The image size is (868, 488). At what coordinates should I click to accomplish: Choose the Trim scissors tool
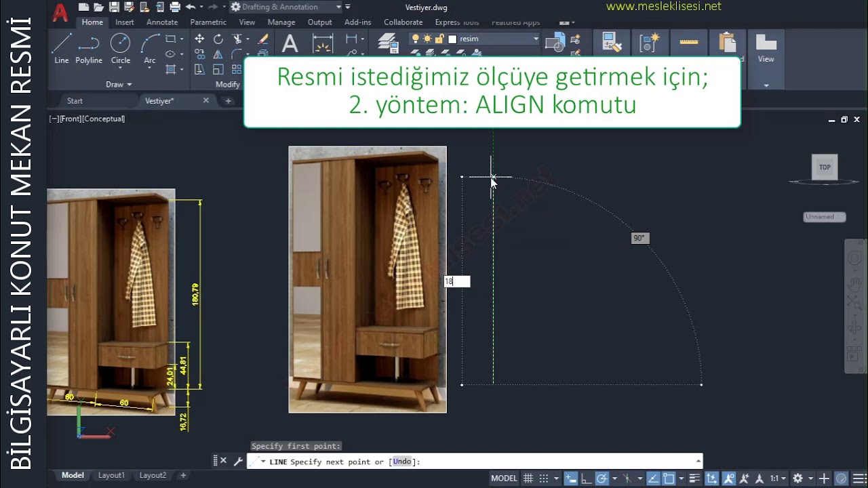coord(237,39)
